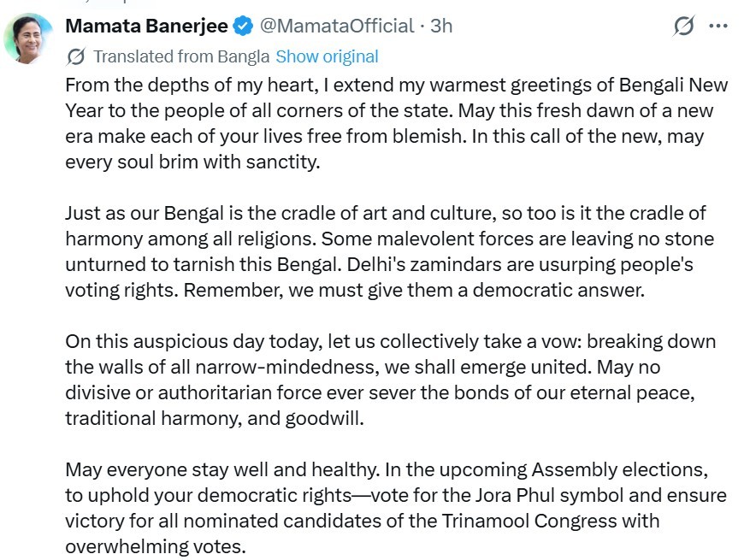The width and height of the screenshot is (744, 560).
Task: Click the blue verified badge
Action: (243, 27)
